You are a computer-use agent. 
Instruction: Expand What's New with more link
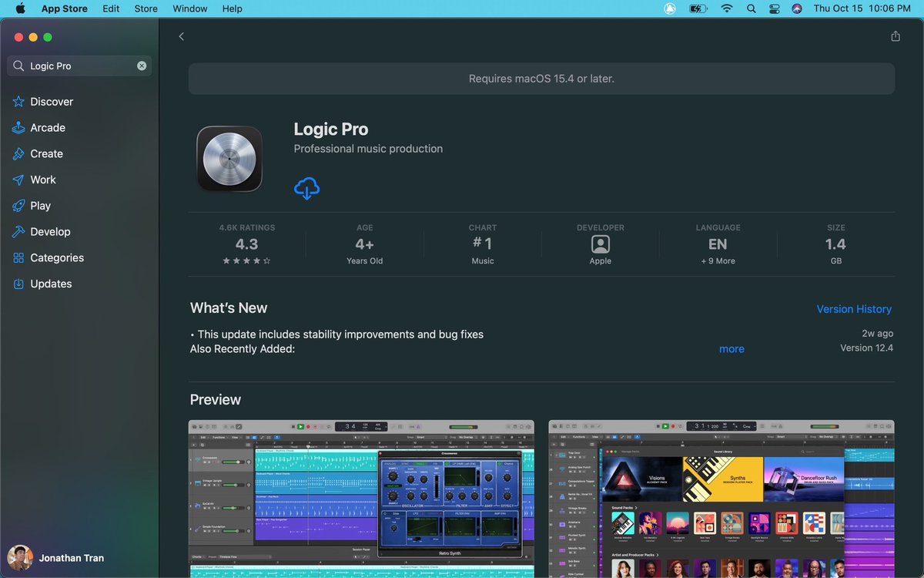[x=731, y=349]
